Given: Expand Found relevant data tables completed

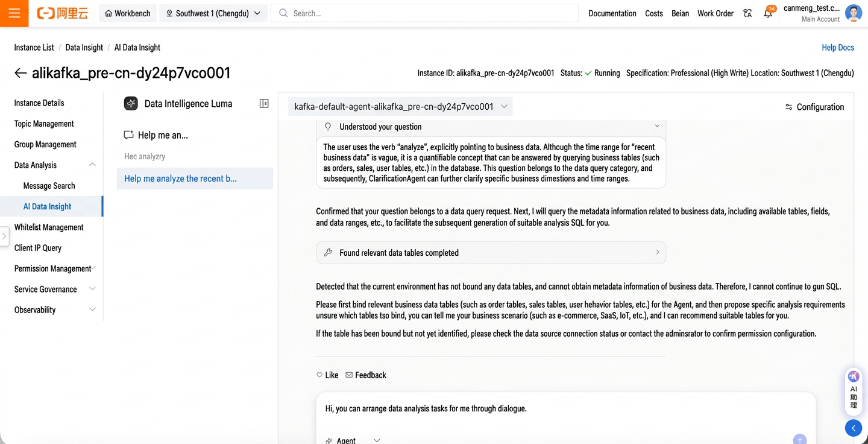Looking at the screenshot, I should (x=491, y=253).
